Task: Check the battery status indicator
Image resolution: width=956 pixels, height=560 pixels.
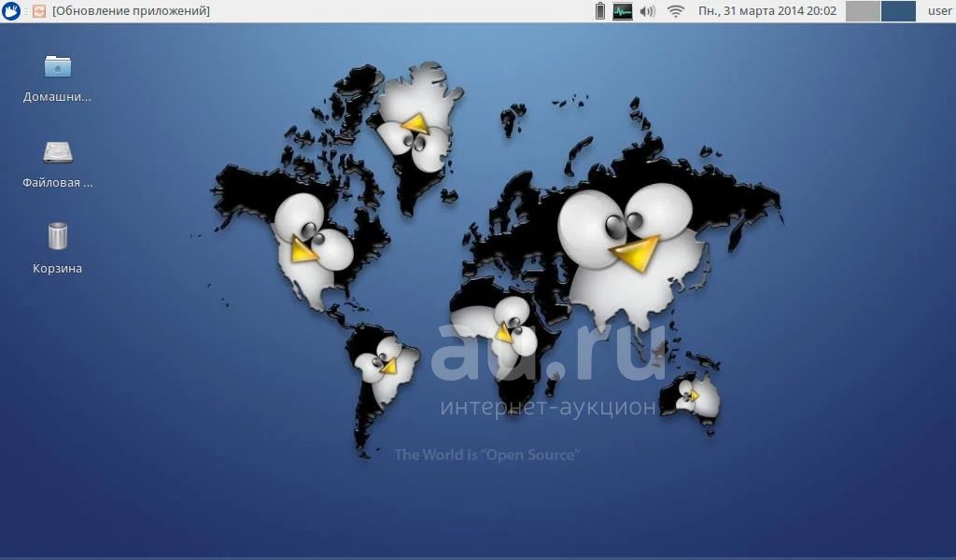Action: pos(600,11)
